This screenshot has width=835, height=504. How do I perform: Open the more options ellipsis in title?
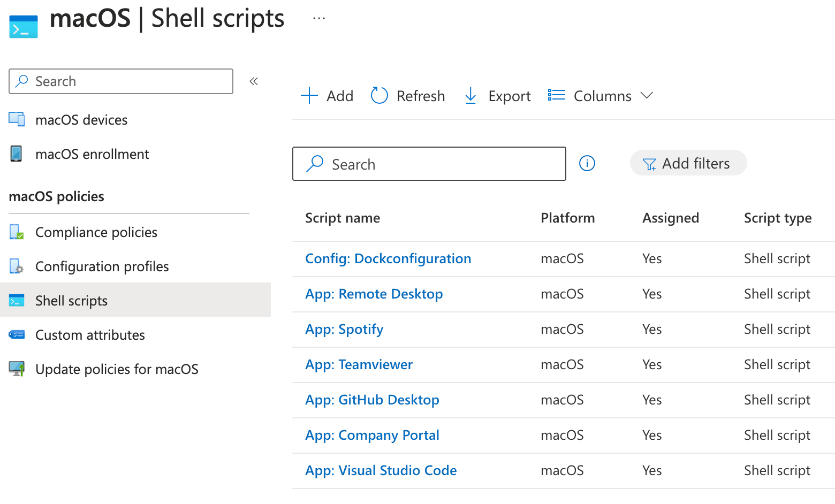point(319,19)
